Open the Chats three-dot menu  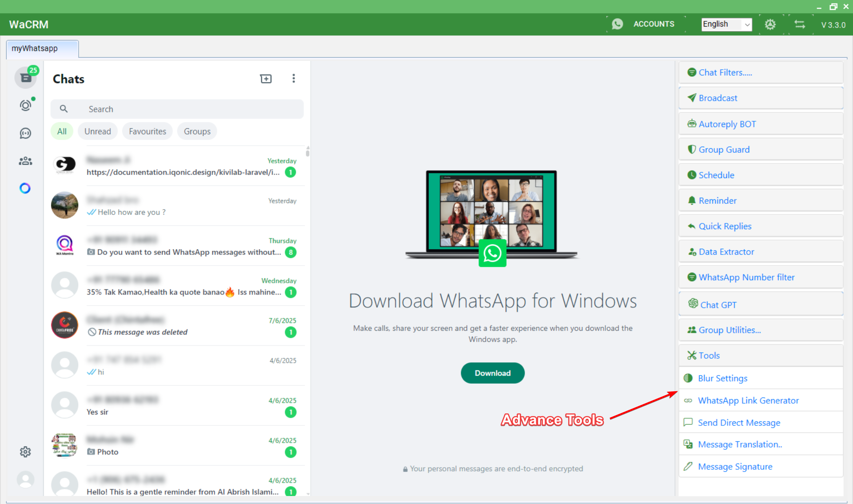(x=294, y=79)
